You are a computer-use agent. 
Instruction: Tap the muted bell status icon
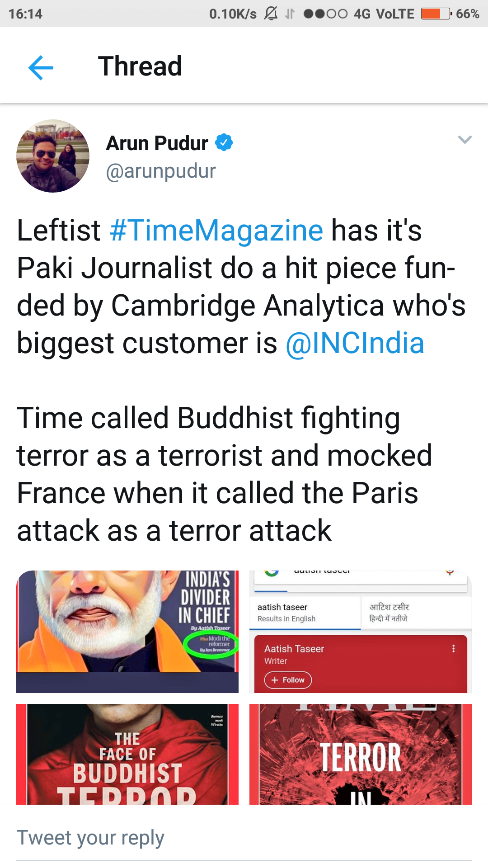271,14
